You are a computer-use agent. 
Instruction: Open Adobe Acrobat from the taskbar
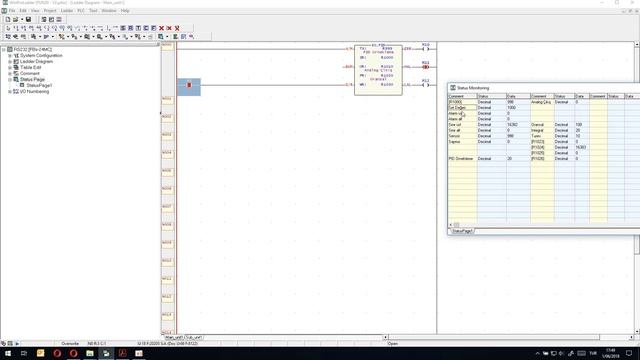point(122,353)
